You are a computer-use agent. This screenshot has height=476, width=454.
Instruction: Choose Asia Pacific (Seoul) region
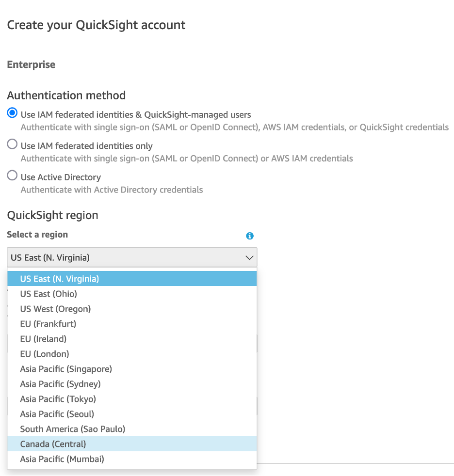pos(57,413)
